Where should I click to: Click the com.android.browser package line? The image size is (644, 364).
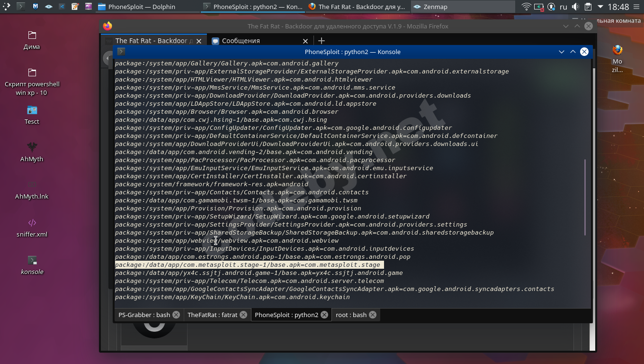pos(227,112)
